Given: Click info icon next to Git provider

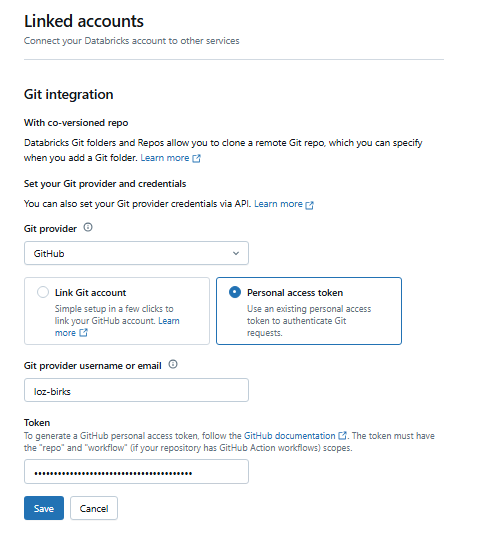Looking at the screenshot, I should pyautogui.click(x=88, y=227).
